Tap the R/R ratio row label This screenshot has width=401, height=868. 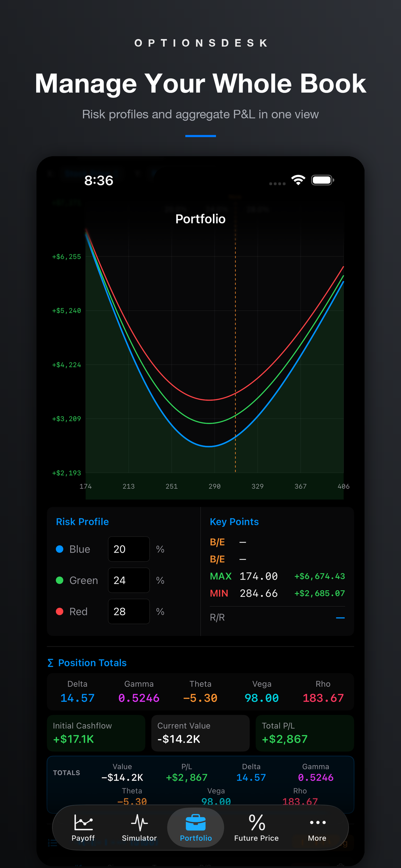click(x=217, y=617)
